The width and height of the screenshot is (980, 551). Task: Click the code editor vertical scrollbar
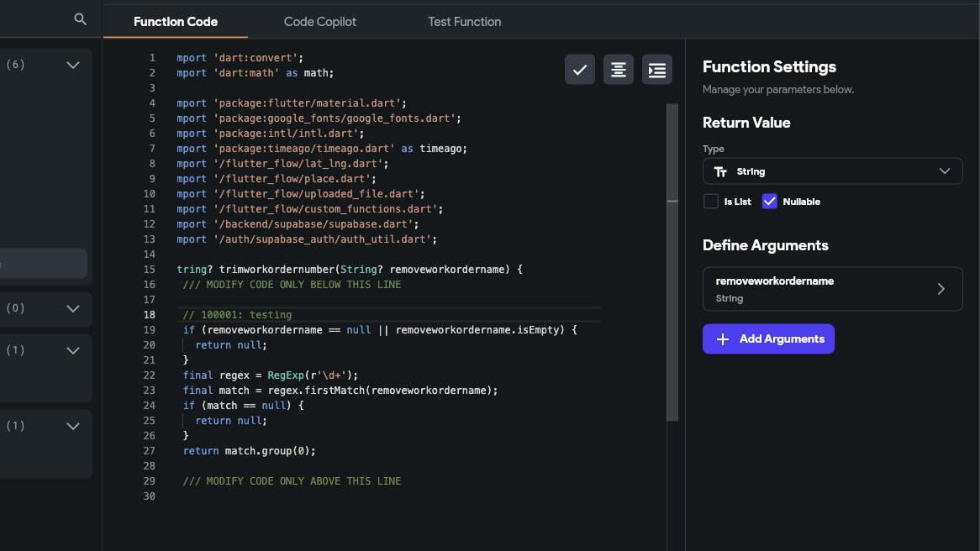[672, 262]
